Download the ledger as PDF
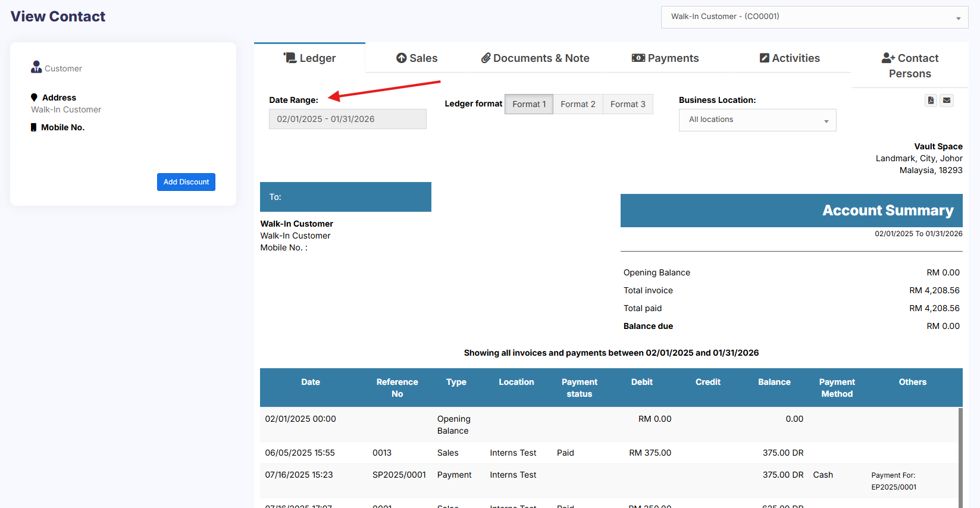Viewport: 980px width, 508px height. pyautogui.click(x=931, y=101)
